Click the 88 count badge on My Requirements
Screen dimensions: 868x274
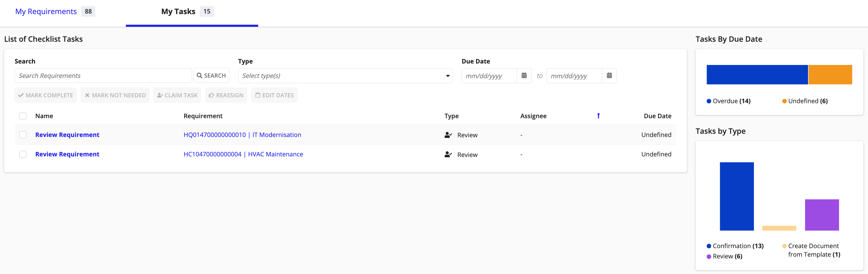(88, 11)
